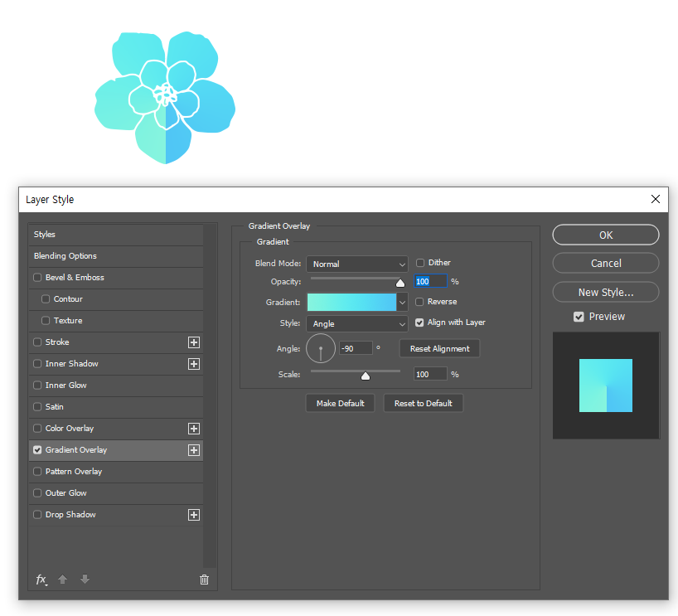
Task: Click the Reset to Default button
Action: 423,403
